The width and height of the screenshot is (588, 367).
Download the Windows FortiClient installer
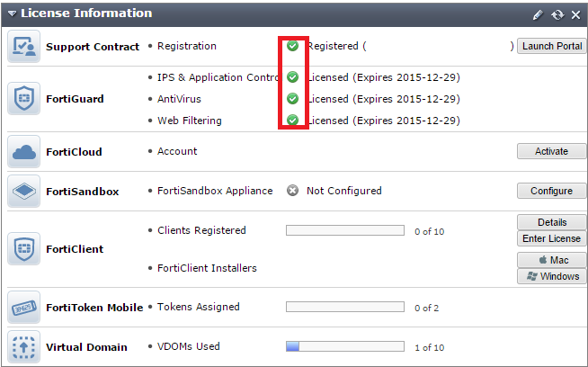point(551,276)
